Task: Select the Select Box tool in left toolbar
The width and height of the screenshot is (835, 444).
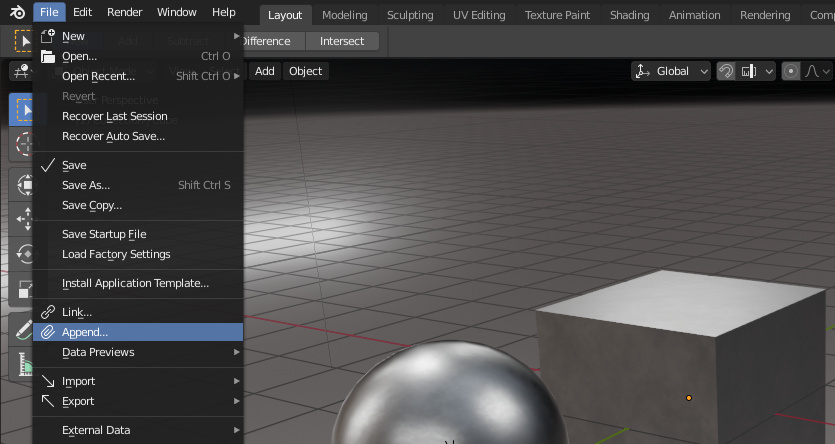Action: (x=22, y=108)
